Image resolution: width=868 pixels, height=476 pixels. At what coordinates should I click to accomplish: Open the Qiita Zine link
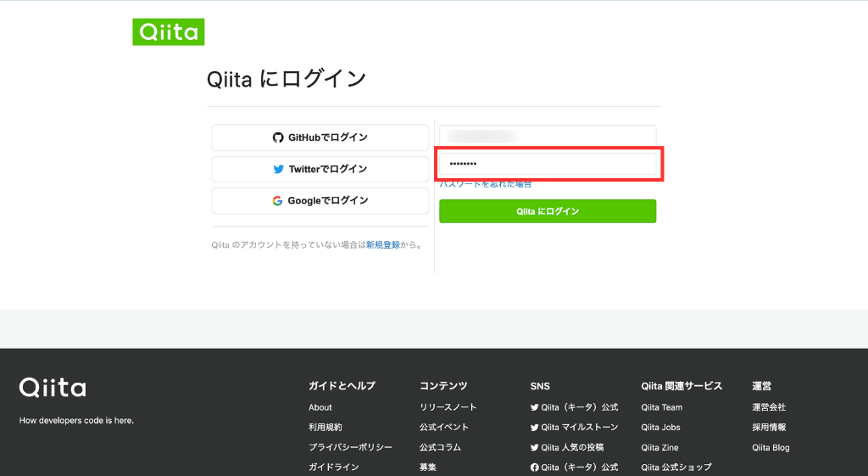pos(659,447)
